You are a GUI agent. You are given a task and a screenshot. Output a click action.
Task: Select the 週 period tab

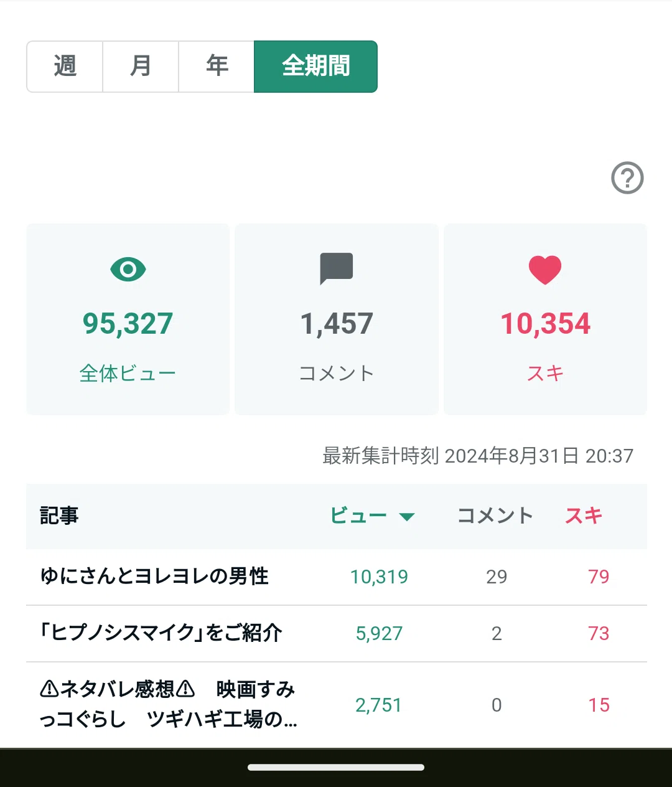[65, 67]
